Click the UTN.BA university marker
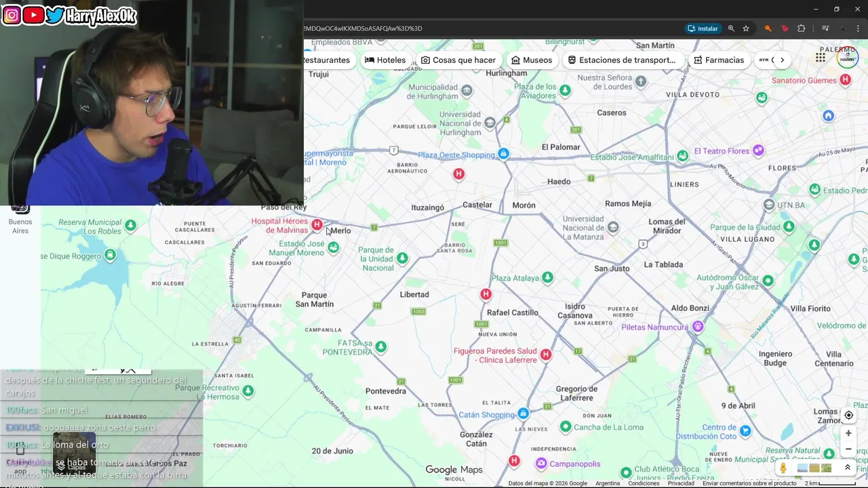The width and height of the screenshot is (868, 488). coord(768,204)
